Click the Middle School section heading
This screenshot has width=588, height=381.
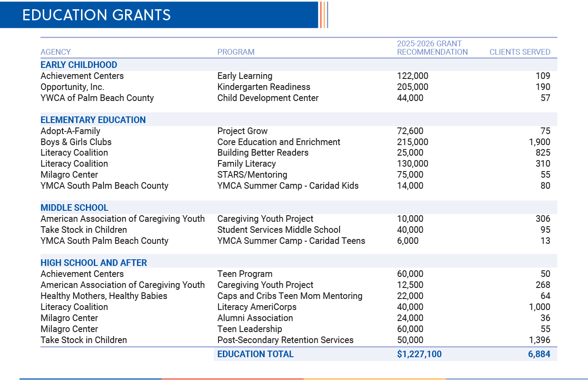point(74,208)
